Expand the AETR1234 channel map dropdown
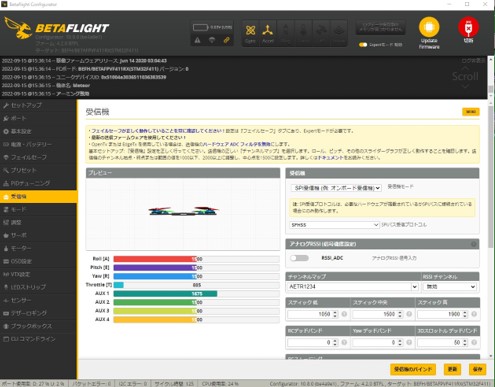Image resolution: width=495 pixels, height=387 pixels. (x=352, y=287)
